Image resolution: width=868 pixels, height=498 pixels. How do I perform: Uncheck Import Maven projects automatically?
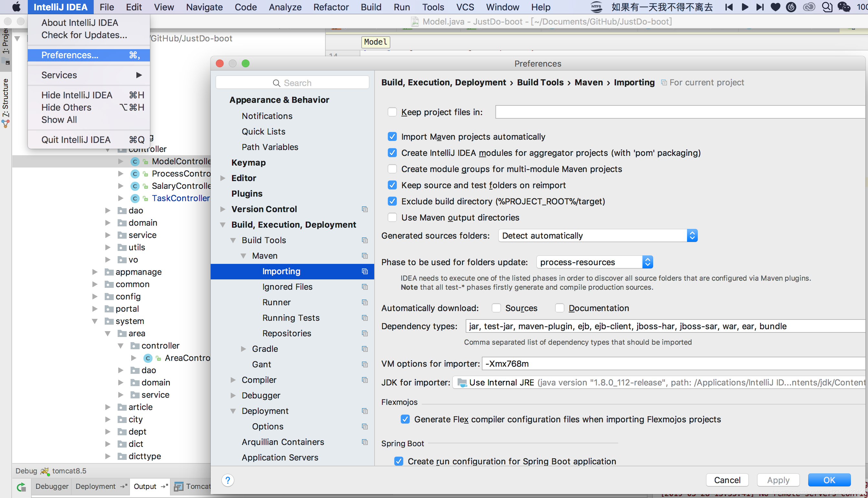[x=392, y=137]
